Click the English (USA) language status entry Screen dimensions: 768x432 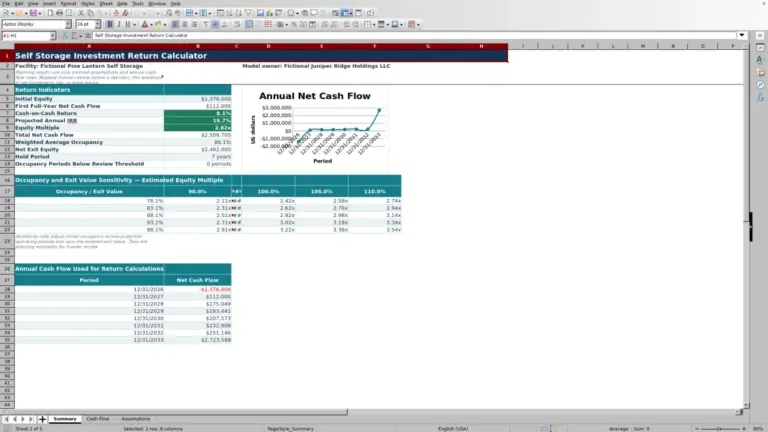coord(453,429)
